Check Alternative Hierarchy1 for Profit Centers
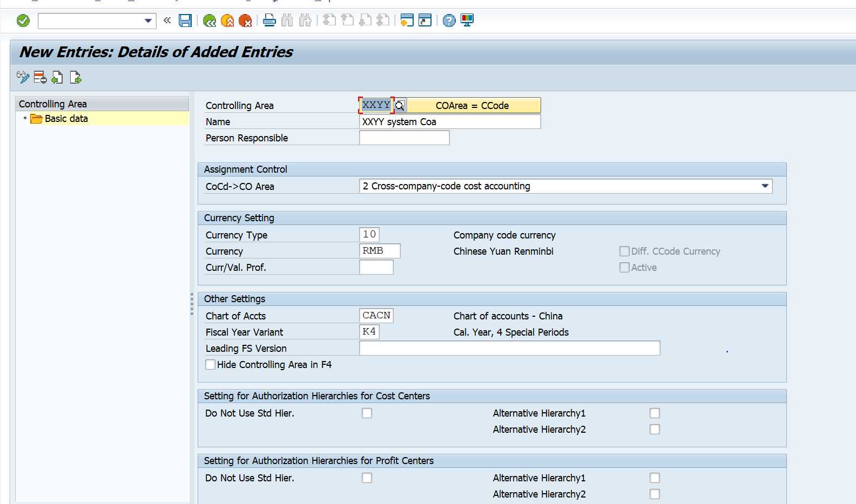 pyautogui.click(x=655, y=478)
